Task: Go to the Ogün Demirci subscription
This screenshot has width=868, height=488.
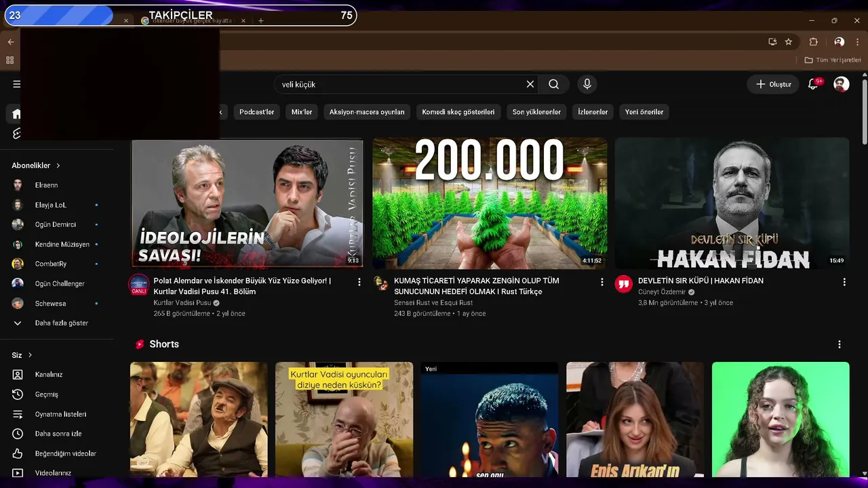Action: (x=56, y=224)
